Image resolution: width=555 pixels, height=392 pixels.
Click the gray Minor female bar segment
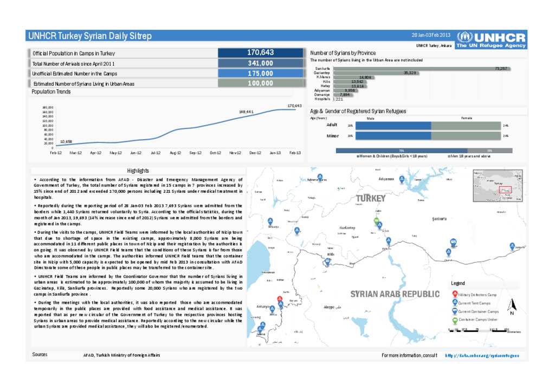pos(466,136)
